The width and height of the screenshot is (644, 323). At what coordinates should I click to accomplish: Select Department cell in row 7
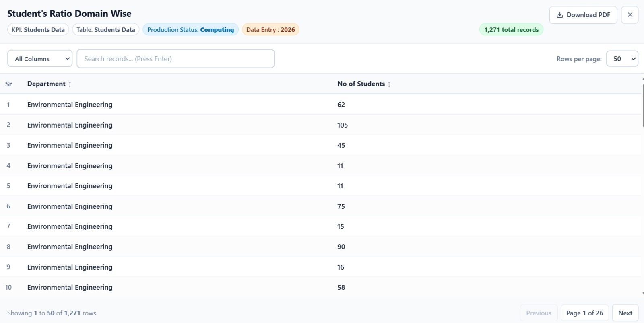[x=70, y=226]
